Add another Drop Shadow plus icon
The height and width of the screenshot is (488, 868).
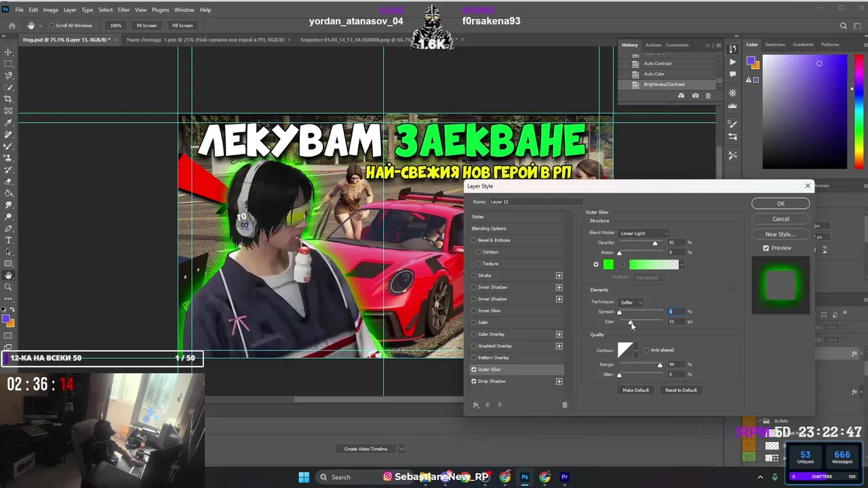559,381
